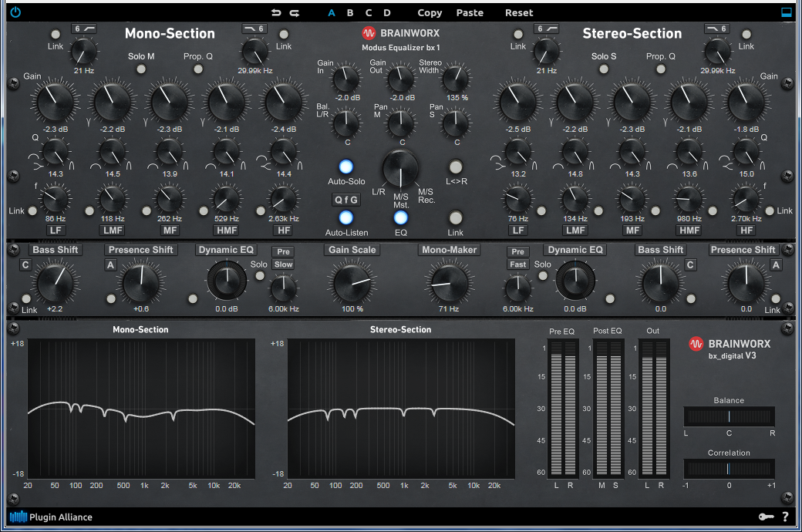Click the Mono-Section EQ curve graph
Image resolution: width=802 pixels, height=532 pixels.
(141, 409)
